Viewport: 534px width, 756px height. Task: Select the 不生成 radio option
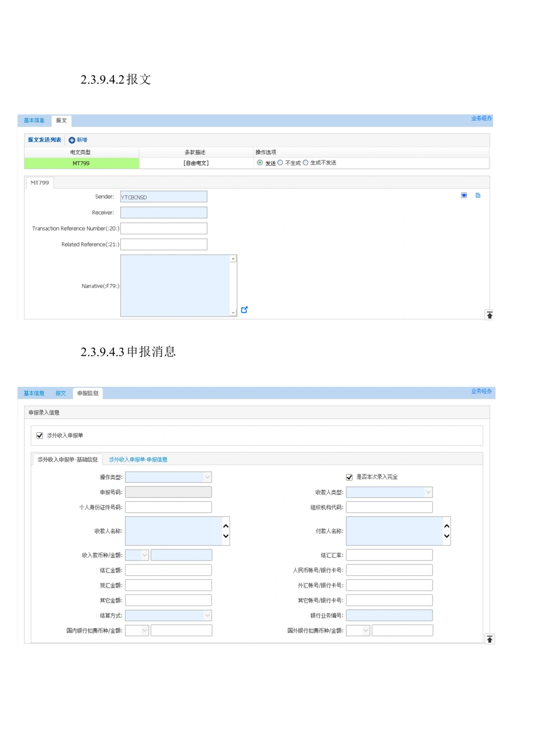coord(280,163)
